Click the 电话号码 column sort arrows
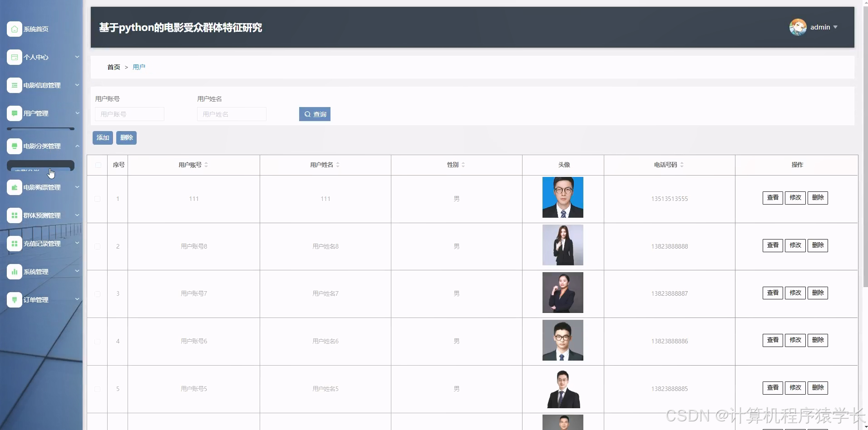Image resolution: width=868 pixels, height=430 pixels. pyautogui.click(x=682, y=165)
